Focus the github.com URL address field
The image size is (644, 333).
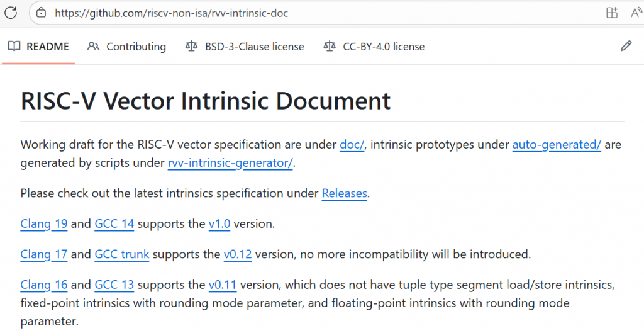[x=252, y=13]
